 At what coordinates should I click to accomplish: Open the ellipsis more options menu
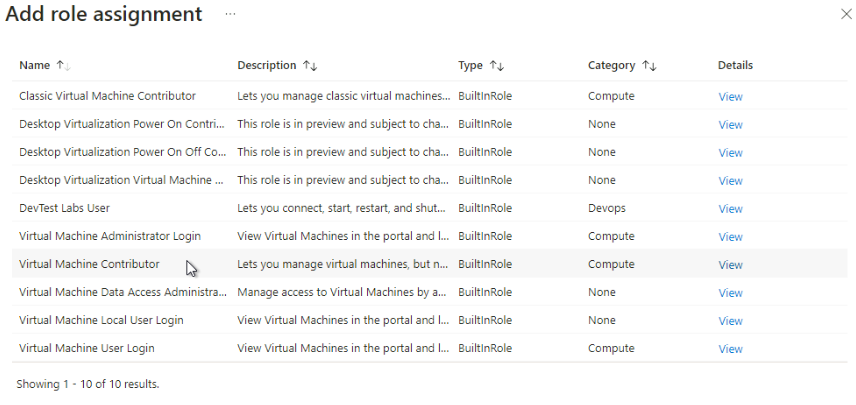coord(230,15)
